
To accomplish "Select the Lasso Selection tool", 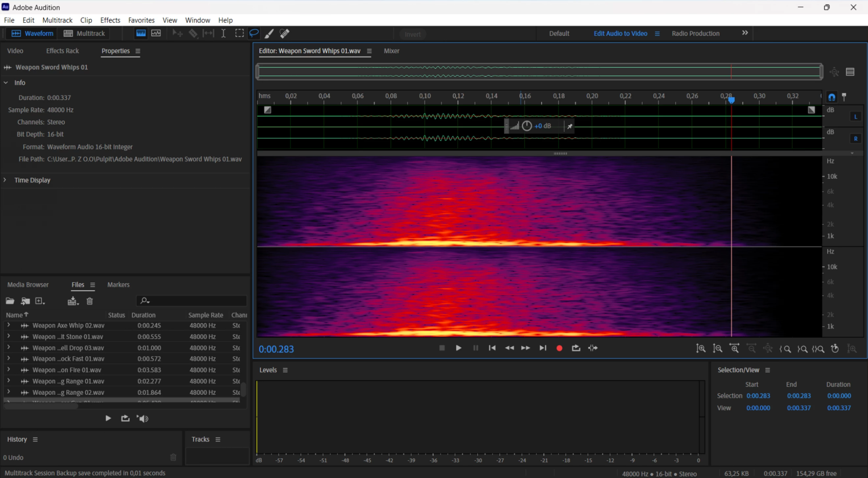I will click(x=254, y=33).
